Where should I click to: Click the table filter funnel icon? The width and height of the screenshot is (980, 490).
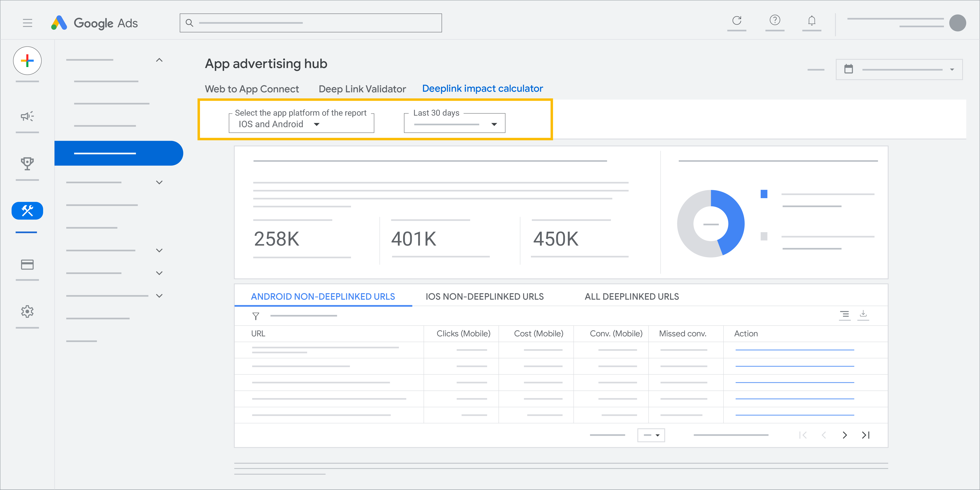(256, 316)
